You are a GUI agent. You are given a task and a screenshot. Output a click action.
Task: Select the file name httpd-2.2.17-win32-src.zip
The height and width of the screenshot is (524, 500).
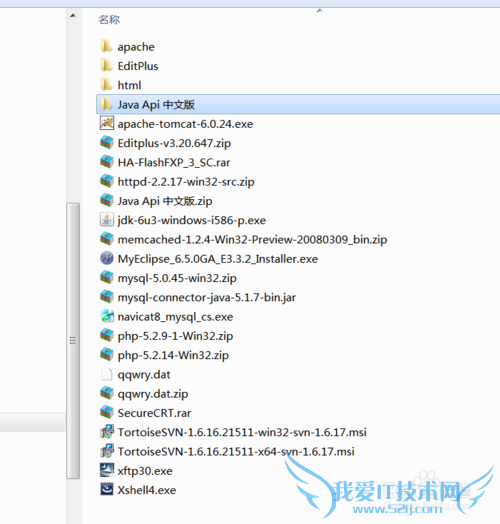[186, 182]
